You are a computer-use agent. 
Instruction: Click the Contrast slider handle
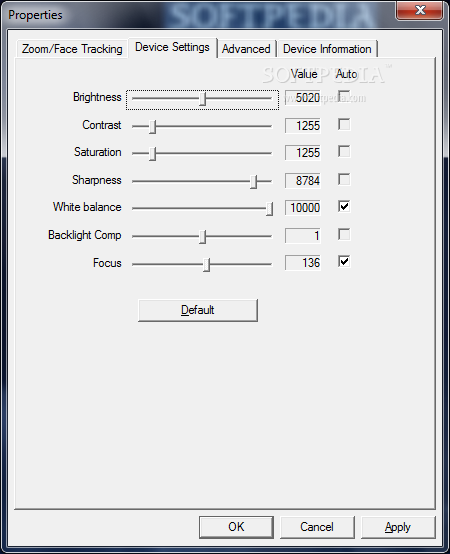[152, 126]
